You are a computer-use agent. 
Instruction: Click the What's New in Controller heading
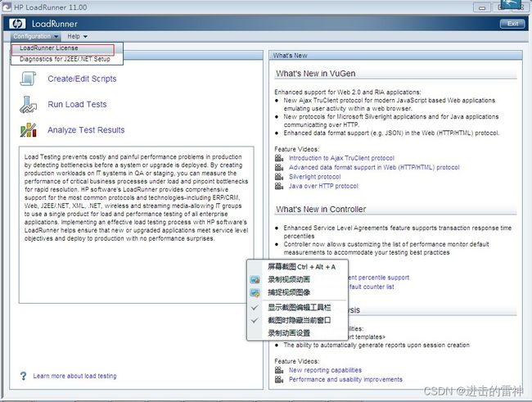click(x=321, y=210)
